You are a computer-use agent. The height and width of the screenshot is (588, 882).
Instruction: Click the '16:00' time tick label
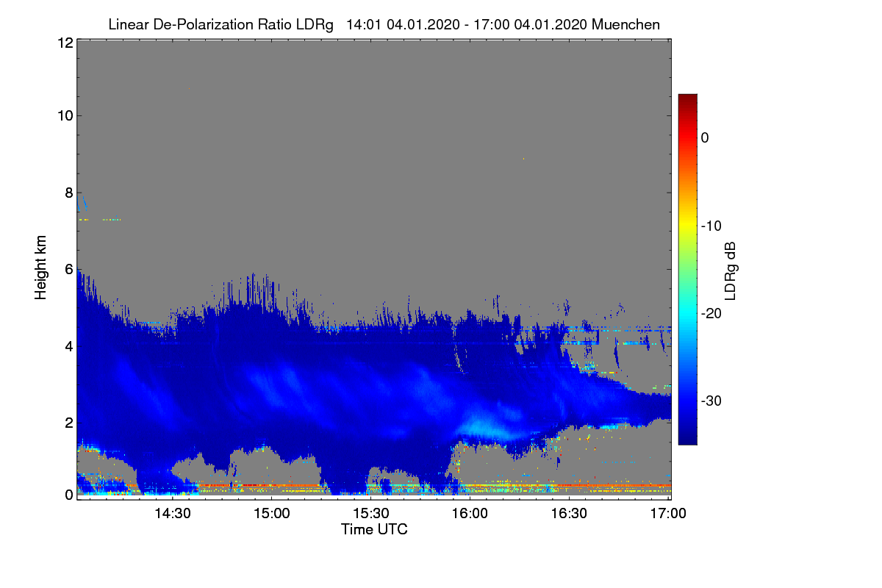(470, 514)
